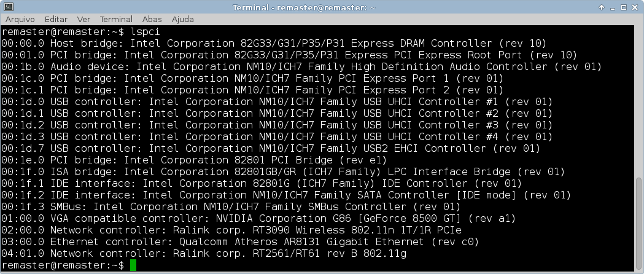Click the High Definition Audio Controller line

click(x=301, y=66)
